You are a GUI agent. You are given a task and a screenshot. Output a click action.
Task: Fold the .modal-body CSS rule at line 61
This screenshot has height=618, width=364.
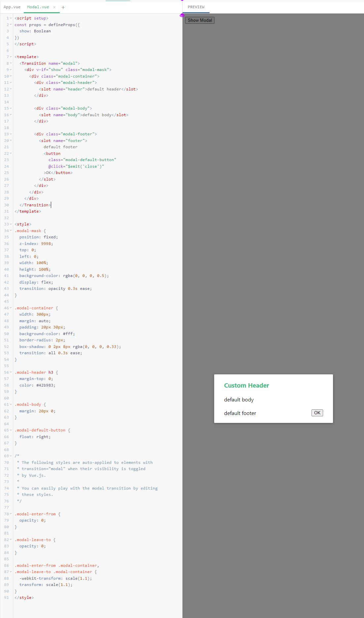pyautogui.click(x=11, y=405)
